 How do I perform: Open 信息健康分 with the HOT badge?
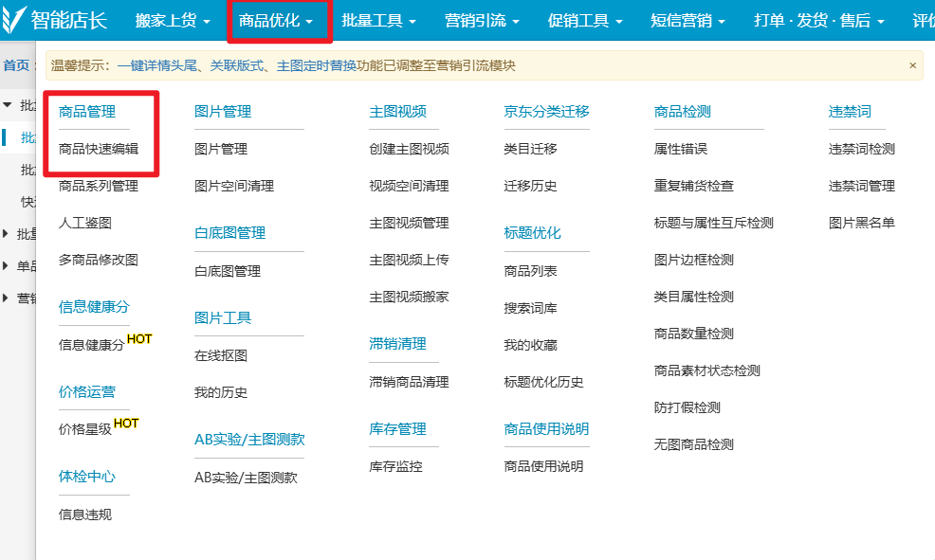coord(91,345)
